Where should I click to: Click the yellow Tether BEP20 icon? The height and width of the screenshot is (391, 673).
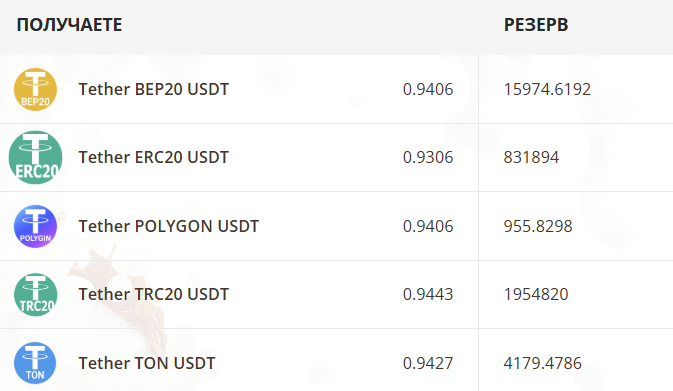[x=35, y=89]
